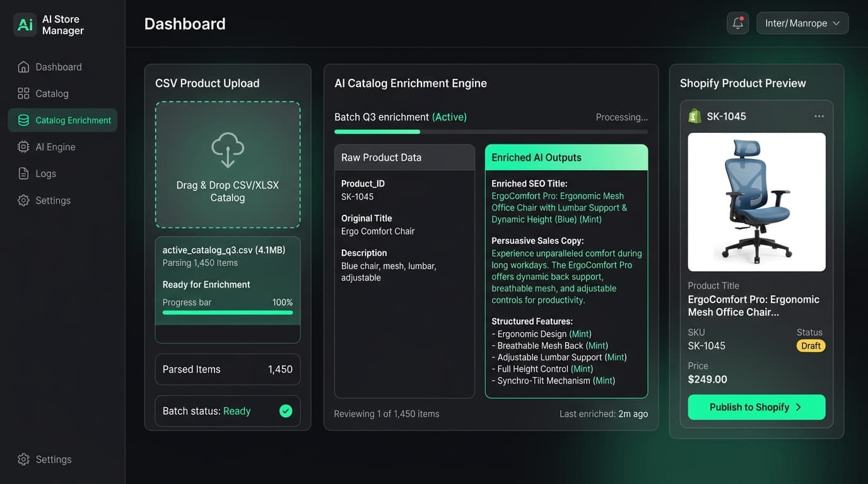Click the active_catalog_q3.csv file name
The width and height of the screenshot is (868, 484).
point(224,250)
